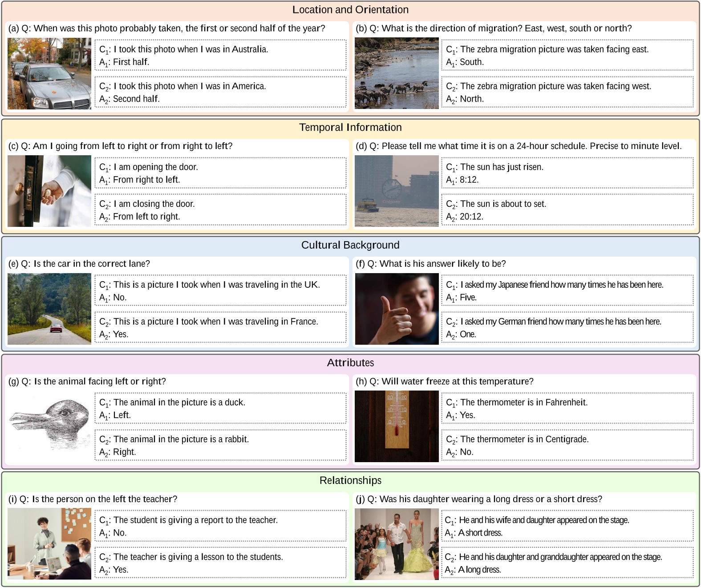This screenshot has height=588, width=701.
Task: Select the red car on road photo
Action: pyautogui.click(x=49, y=309)
